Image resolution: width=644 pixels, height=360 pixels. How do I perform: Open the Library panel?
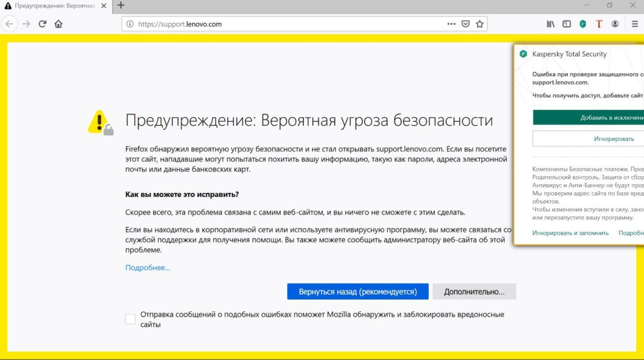pos(550,24)
